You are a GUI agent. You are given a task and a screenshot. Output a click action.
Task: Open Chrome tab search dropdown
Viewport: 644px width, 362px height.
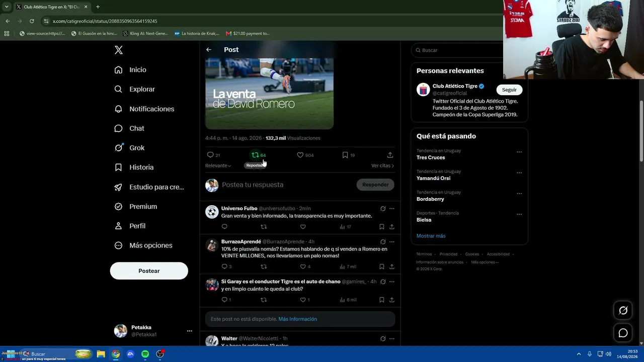tap(7, 7)
